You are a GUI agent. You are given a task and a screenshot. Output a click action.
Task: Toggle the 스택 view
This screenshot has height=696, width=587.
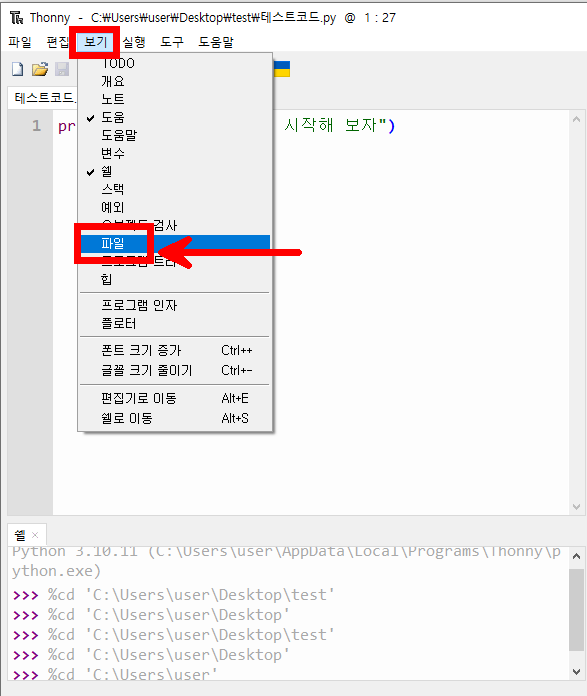tap(175, 190)
